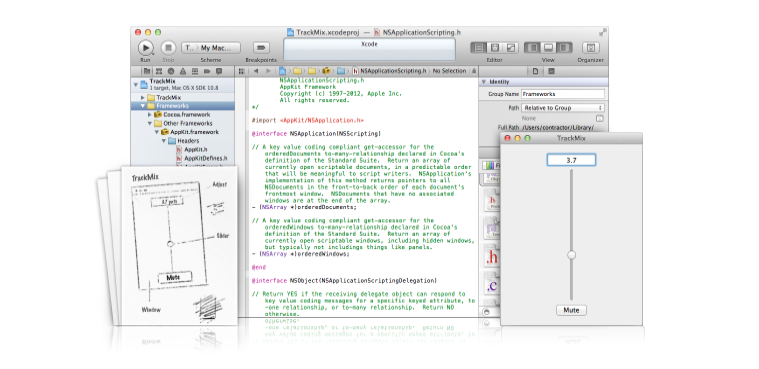The height and width of the screenshot is (369, 759).
Task: Click the blue Headers folder in jump bar
Action: (x=341, y=71)
